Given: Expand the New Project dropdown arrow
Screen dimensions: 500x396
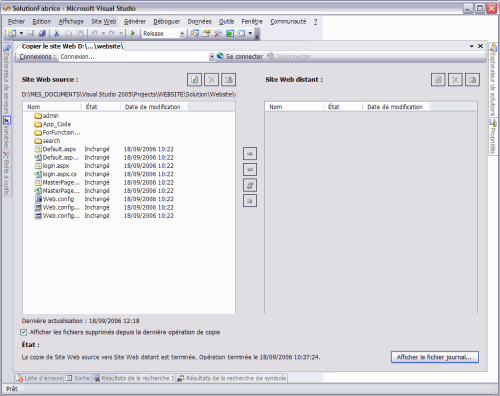Looking at the screenshot, I should [x=21, y=33].
